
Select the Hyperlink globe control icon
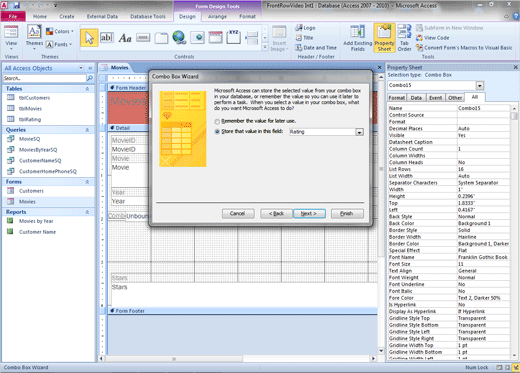179,38
